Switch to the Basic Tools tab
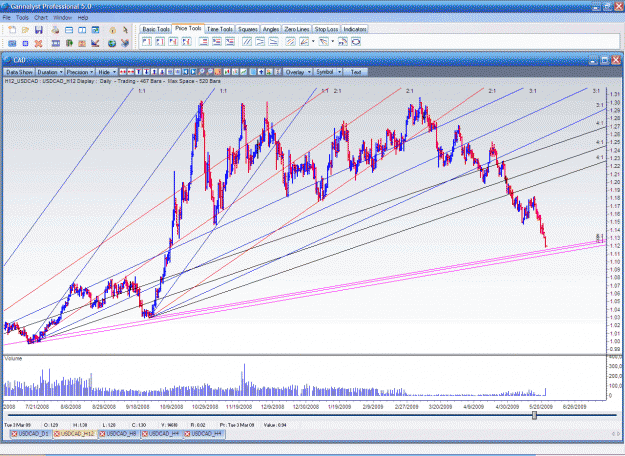The width and height of the screenshot is (625, 456). [x=156, y=29]
